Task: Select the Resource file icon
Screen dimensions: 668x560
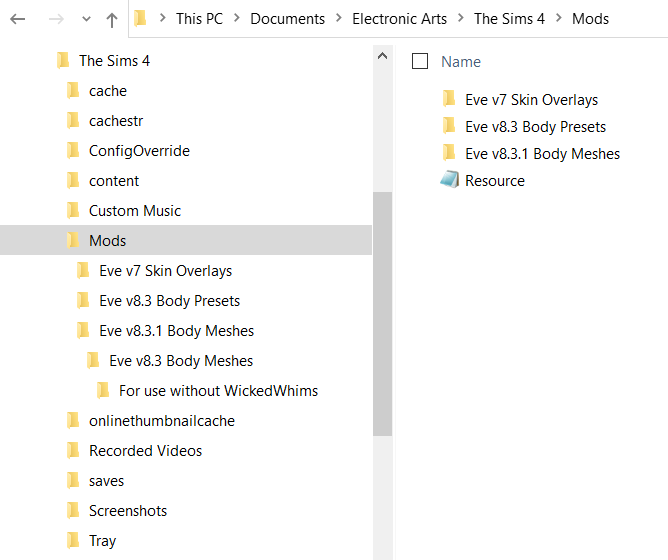Action: pyautogui.click(x=449, y=179)
